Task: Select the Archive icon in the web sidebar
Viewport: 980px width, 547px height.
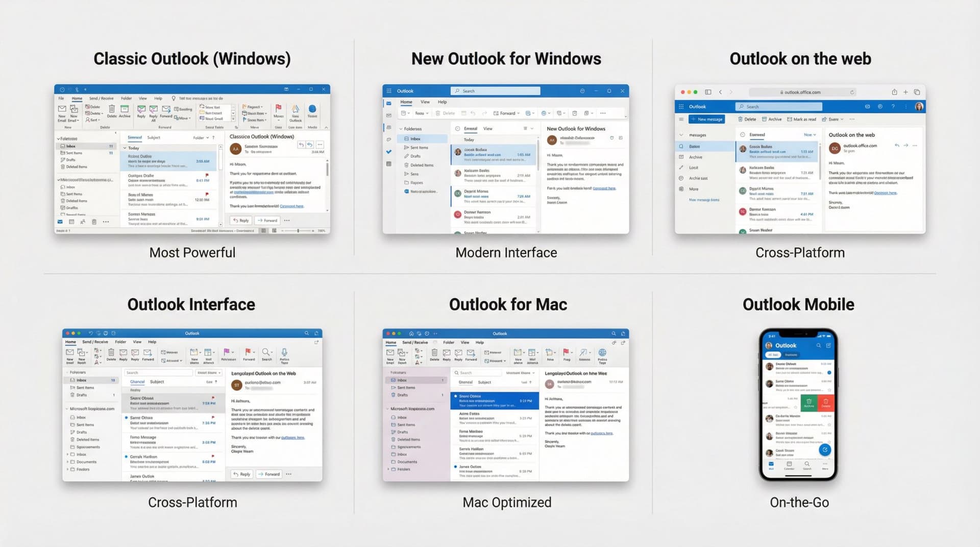Action: pos(681,157)
